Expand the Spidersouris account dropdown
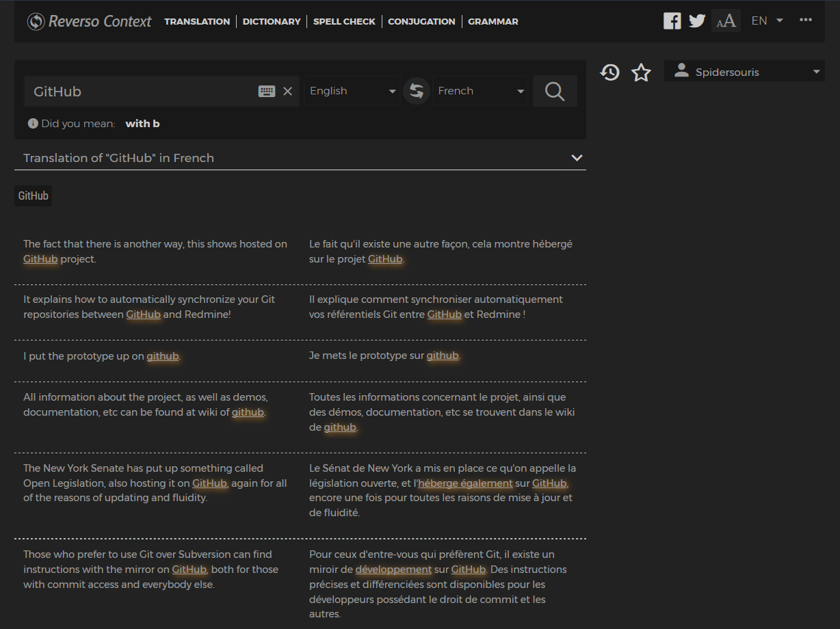840x629 pixels. (x=744, y=72)
